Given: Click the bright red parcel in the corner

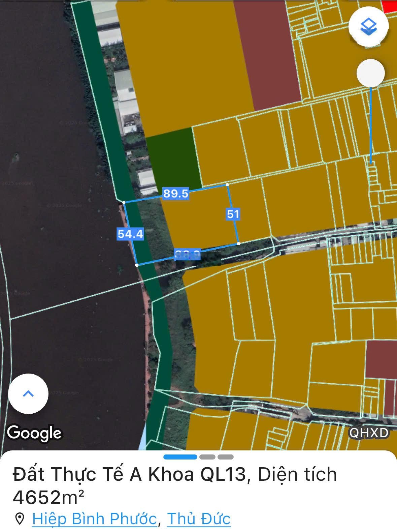Looking at the screenshot, I should point(391,6).
